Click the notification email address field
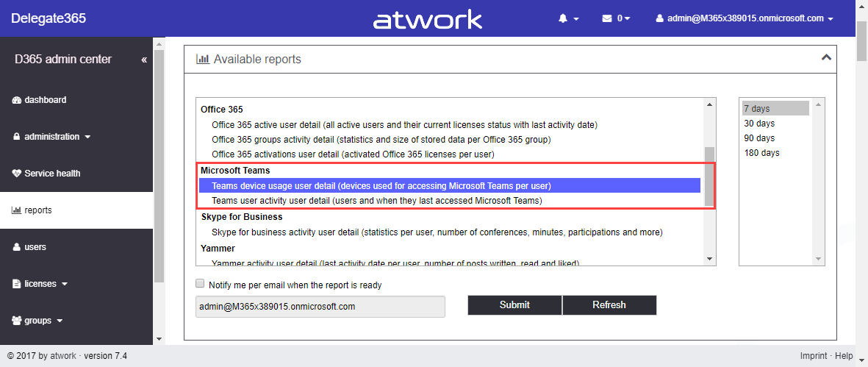868x367 pixels. 320,307
